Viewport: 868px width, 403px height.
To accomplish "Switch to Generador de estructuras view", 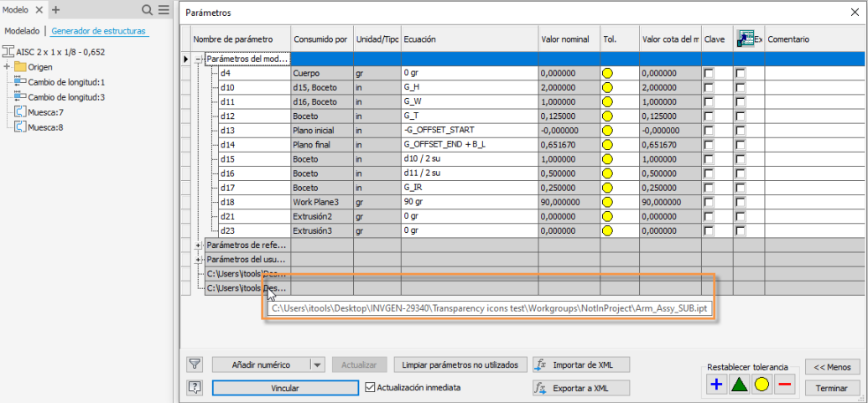I will pyautogui.click(x=98, y=31).
